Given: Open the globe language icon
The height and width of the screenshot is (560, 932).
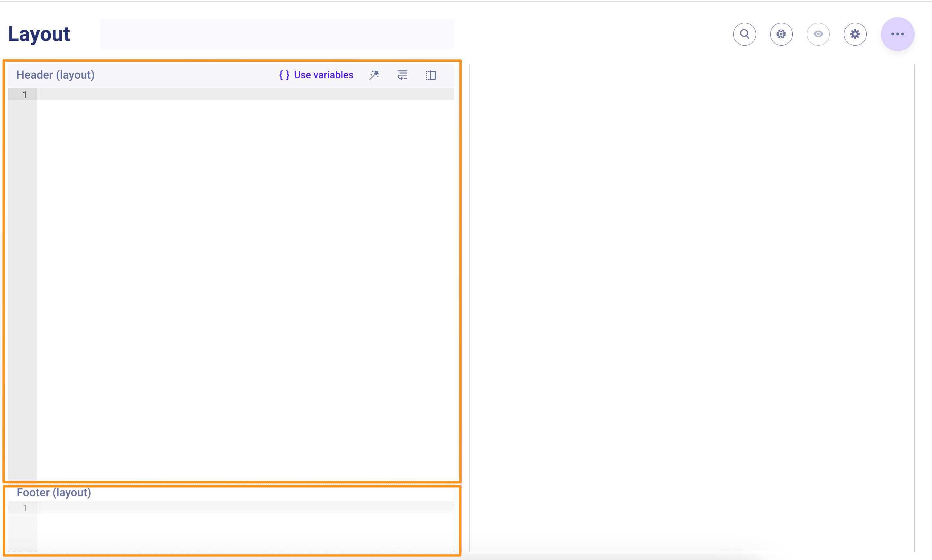Looking at the screenshot, I should click(x=781, y=34).
